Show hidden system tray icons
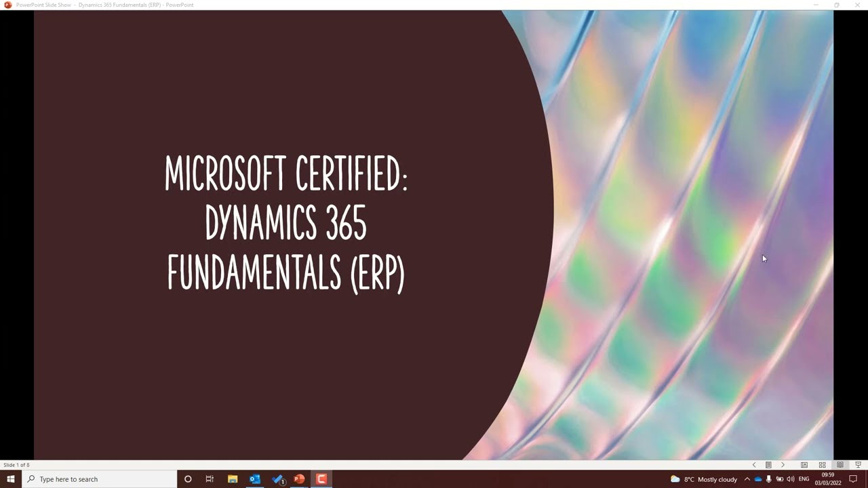This screenshot has width=868, height=488. point(747,479)
